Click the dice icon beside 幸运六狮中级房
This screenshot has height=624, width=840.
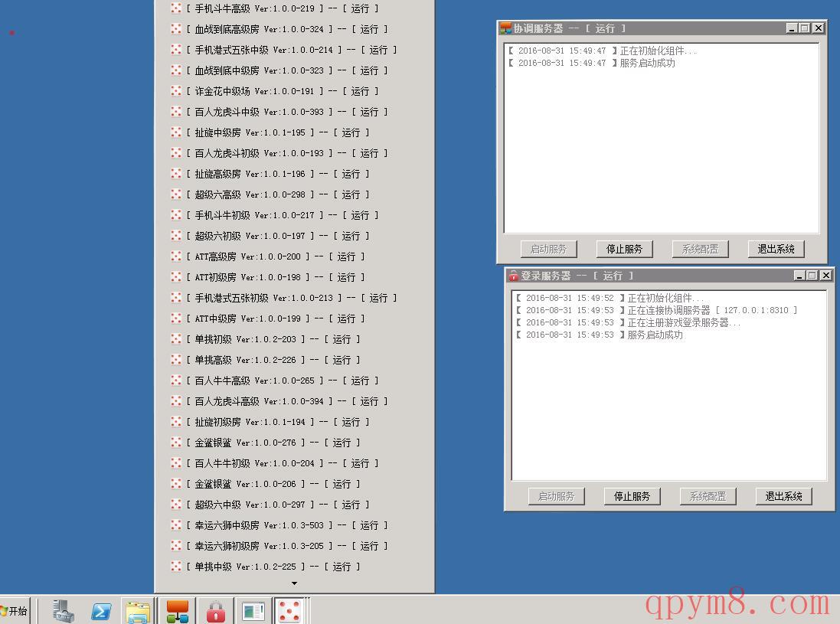[x=175, y=525]
